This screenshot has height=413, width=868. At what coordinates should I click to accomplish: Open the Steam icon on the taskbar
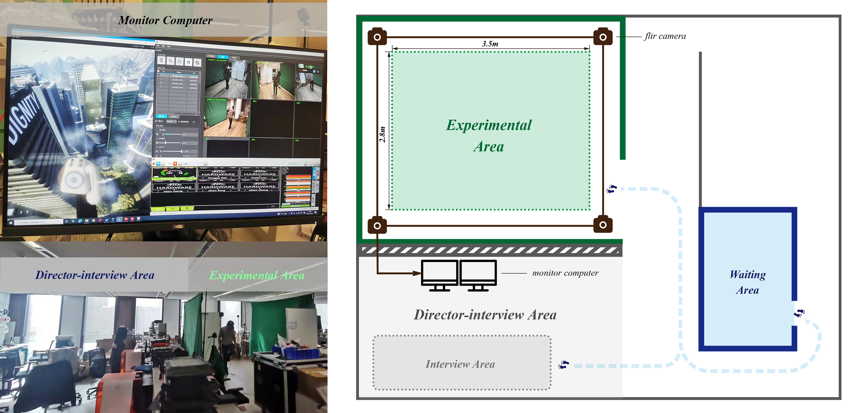tap(106, 220)
